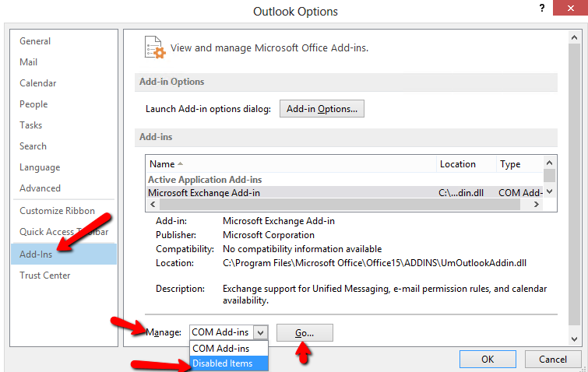Screen dimensions: 588x372
Task: Close the Outlook Options dialog
Action: [570, 8]
